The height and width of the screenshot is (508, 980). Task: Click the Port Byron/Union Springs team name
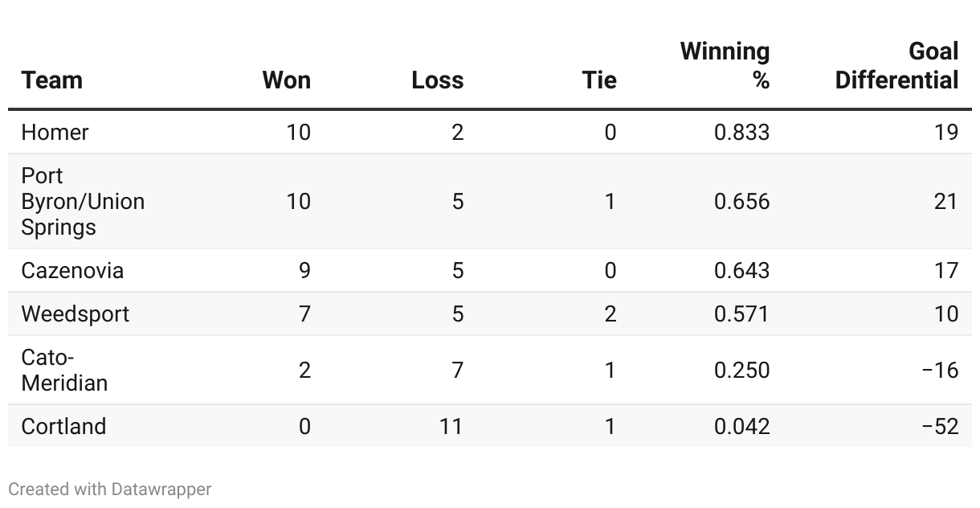coord(83,201)
